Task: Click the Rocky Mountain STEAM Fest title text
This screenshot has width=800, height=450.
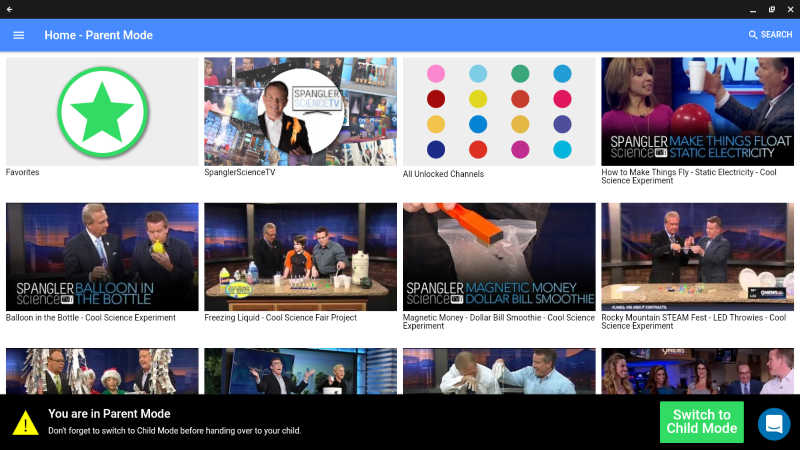Action: (x=693, y=321)
